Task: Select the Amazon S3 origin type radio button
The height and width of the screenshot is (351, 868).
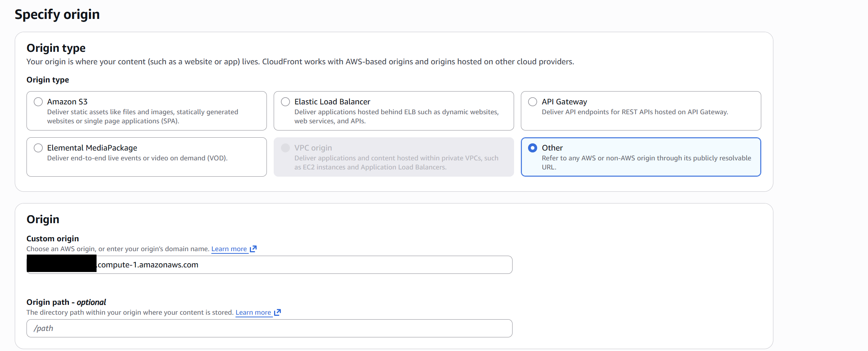Action: point(38,102)
